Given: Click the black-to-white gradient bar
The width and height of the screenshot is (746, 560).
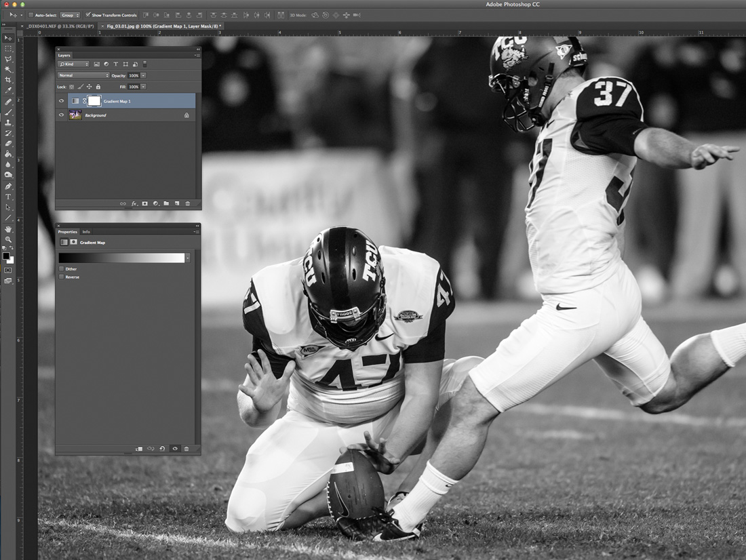Looking at the screenshot, I should (x=121, y=258).
